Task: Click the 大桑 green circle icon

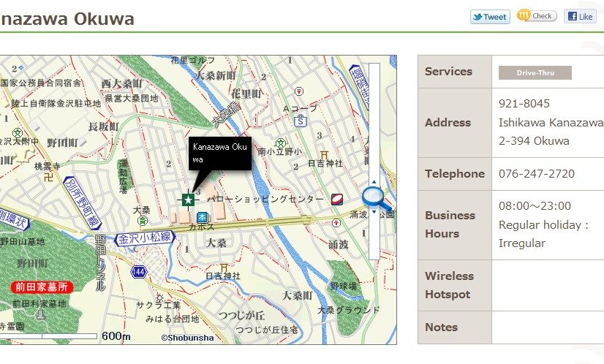Action: point(143,221)
